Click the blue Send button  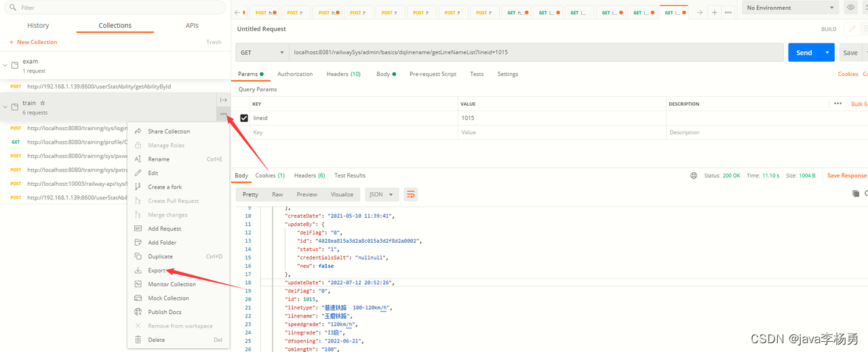[804, 52]
